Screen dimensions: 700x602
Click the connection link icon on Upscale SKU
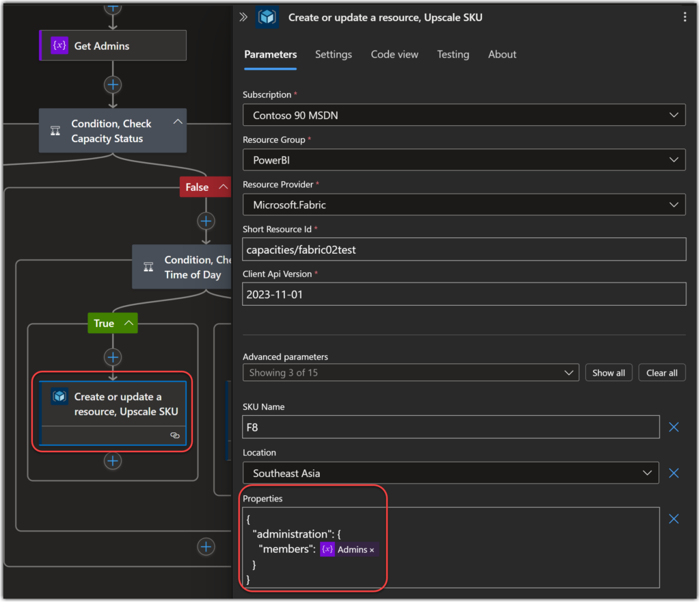click(x=175, y=435)
